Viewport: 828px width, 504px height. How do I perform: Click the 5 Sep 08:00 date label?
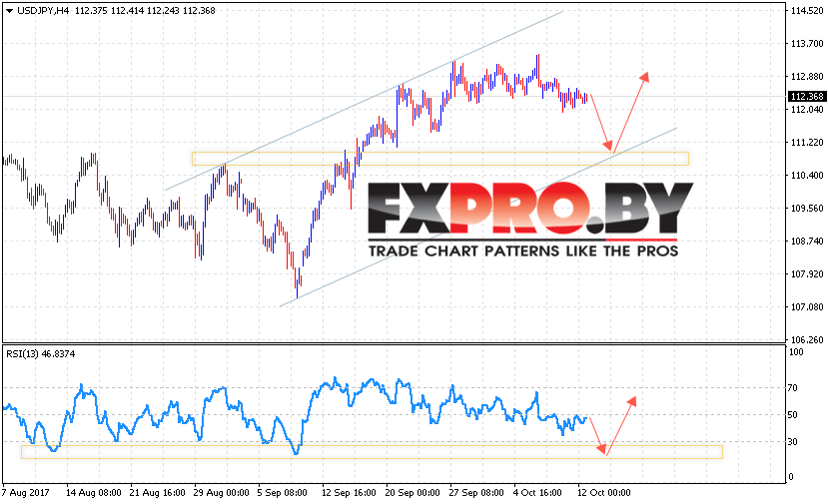[282, 493]
